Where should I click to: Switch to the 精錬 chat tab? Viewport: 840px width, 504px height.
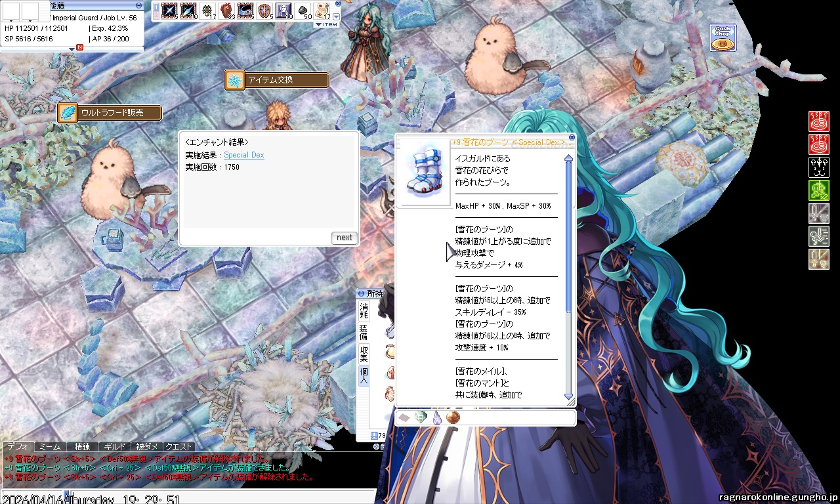82,447
